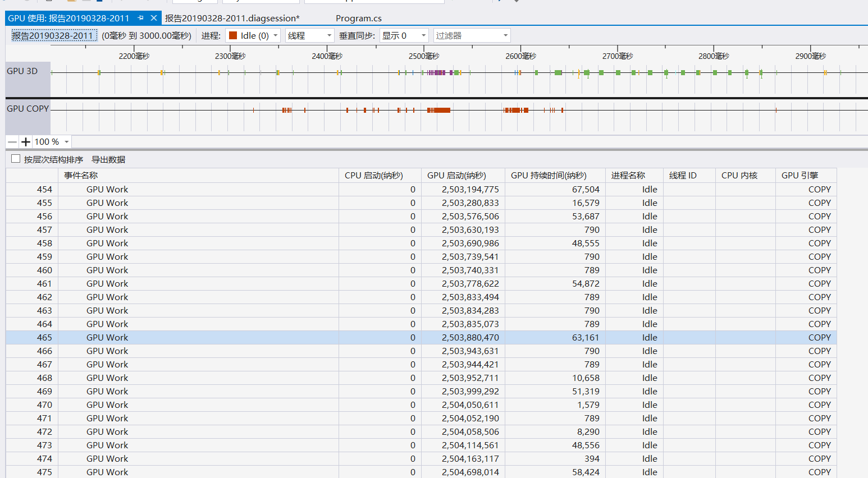Select the GPU COPY lane label
This screenshot has height=478, width=868.
click(x=28, y=109)
